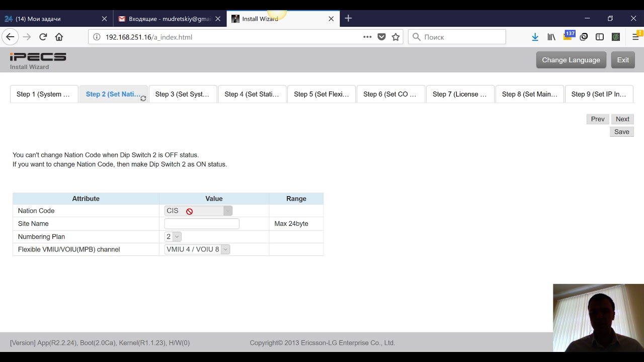Click the Change Language button
Screen dimensions: 644x362
point(571,60)
